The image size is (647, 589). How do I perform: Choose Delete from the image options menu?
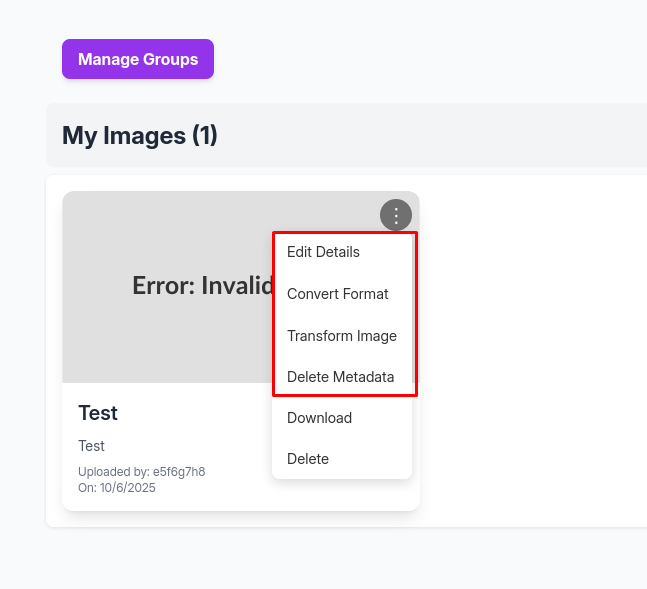click(308, 459)
